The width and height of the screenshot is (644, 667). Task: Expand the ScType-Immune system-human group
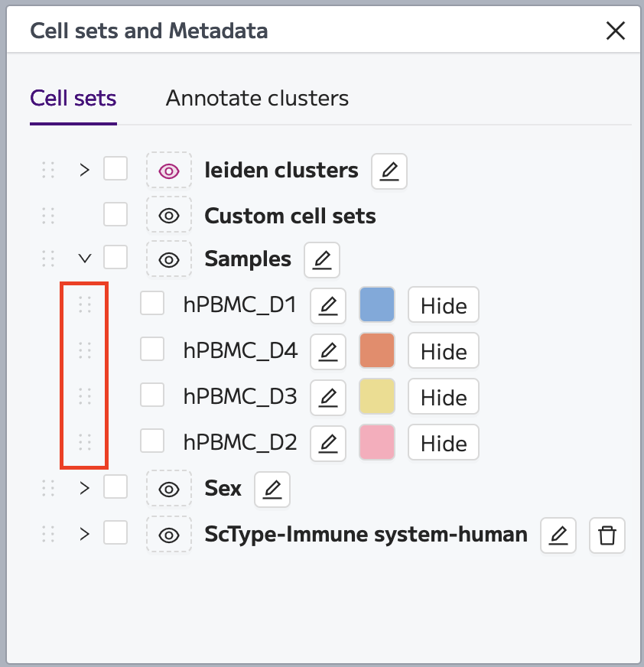coord(85,534)
